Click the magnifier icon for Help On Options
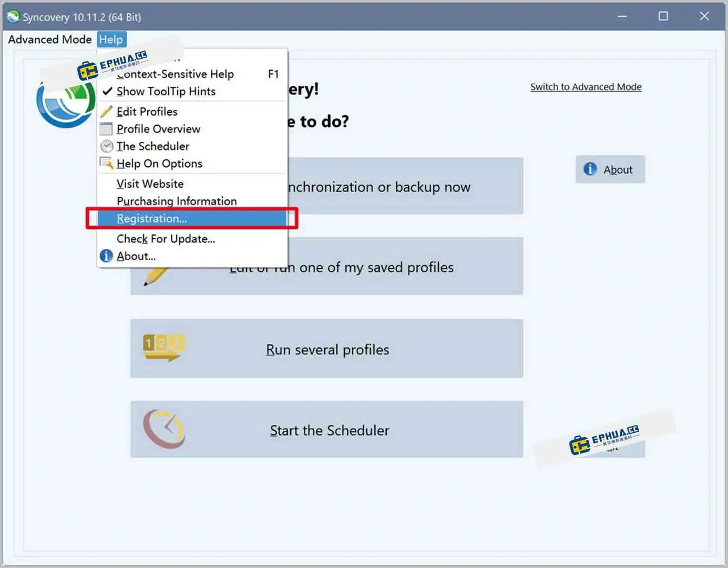 pos(106,164)
